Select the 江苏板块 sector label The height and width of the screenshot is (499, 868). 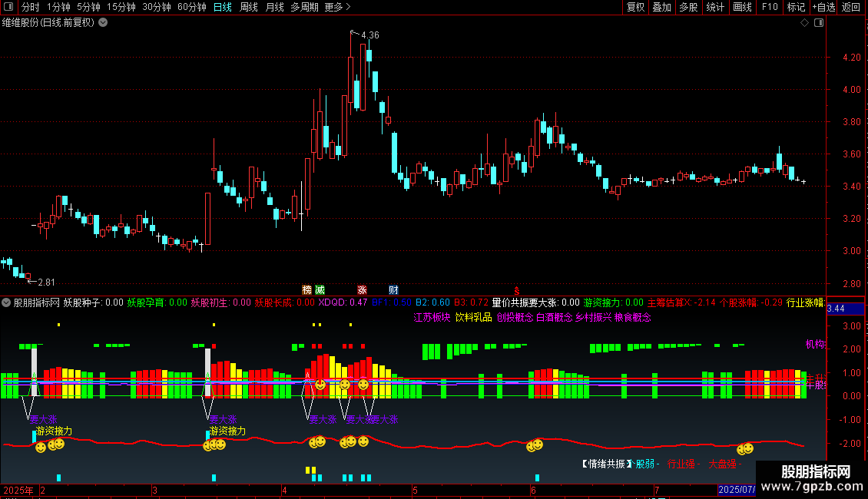432,318
